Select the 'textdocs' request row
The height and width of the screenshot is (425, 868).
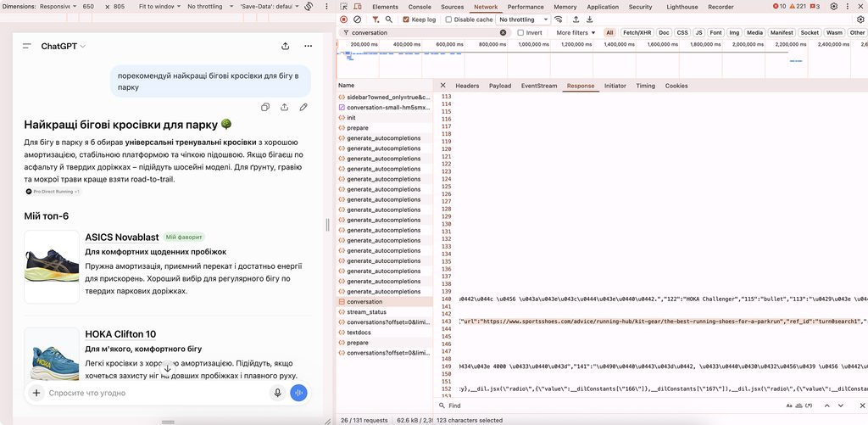click(385, 333)
